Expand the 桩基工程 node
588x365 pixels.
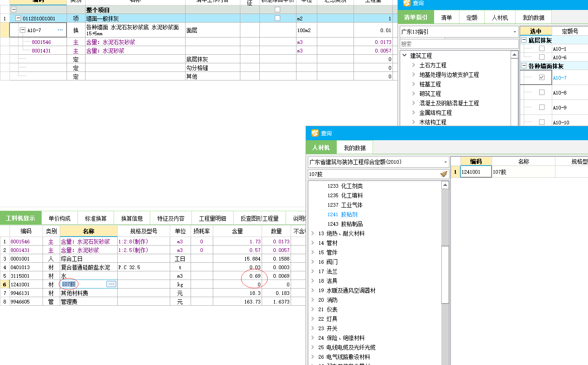pyautogui.click(x=414, y=84)
